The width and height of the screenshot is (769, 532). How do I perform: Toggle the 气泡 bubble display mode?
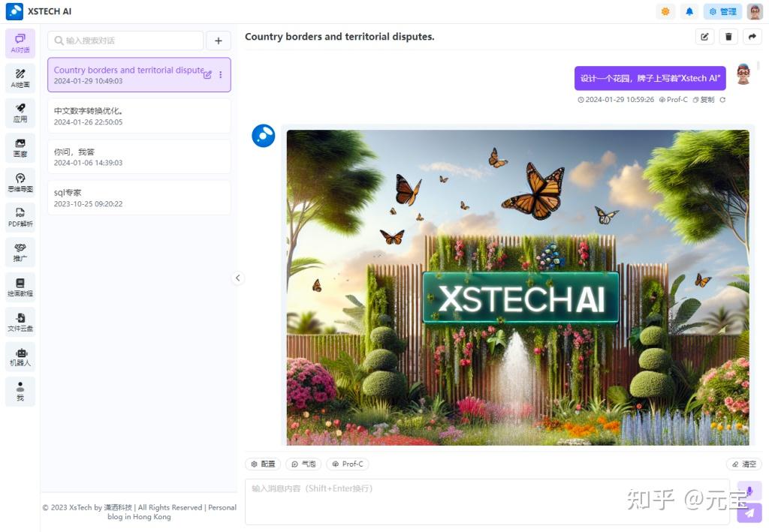point(303,464)
